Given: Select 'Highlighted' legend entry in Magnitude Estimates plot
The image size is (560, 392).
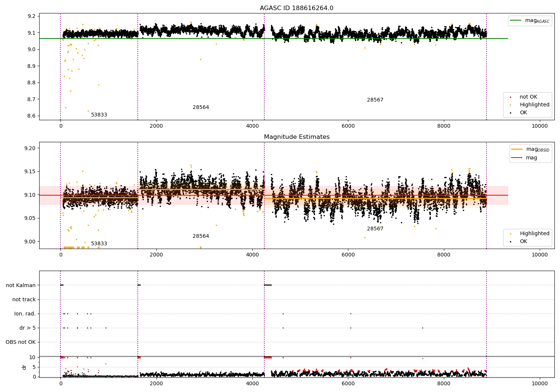Looking at the screenshot, I should pyautogui.click(x=535, y=234).
